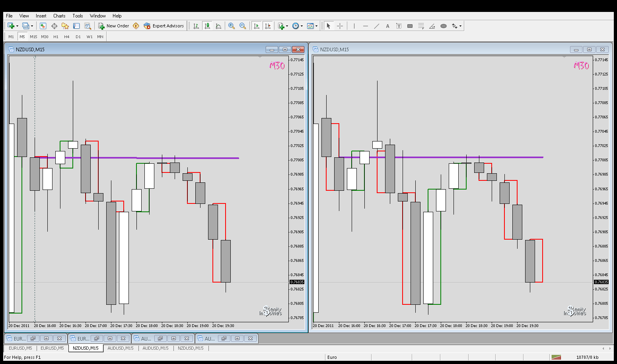
Task: Open the New Chart toolbar icon
Action: click(x=11, y=26)
